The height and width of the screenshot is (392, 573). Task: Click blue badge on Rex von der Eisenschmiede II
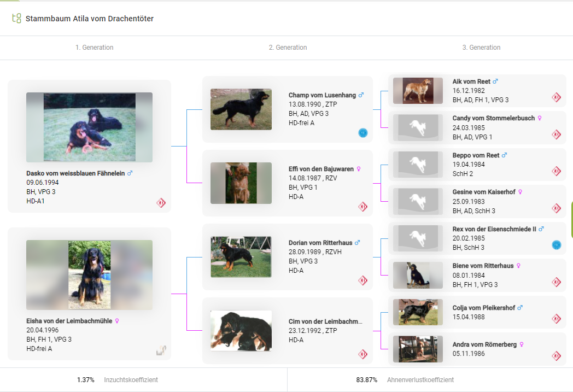tap(556, 245)
